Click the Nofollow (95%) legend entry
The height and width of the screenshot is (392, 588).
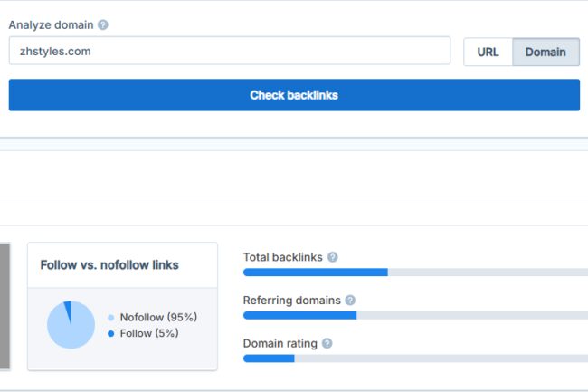[x=152, y=318]
